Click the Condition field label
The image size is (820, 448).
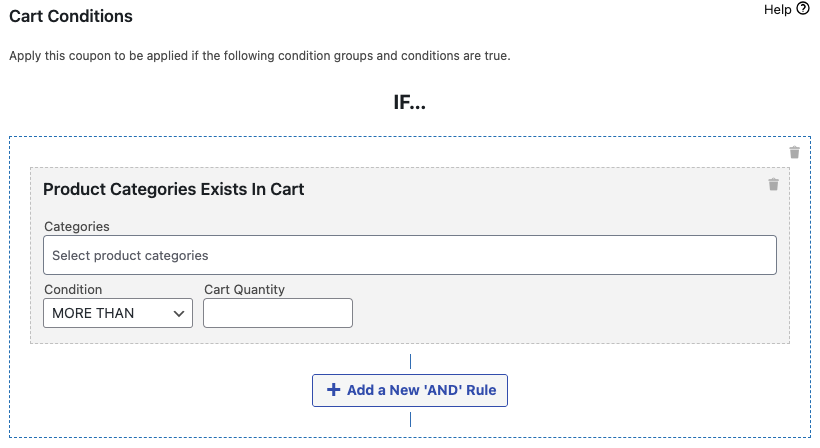(73, 289)
